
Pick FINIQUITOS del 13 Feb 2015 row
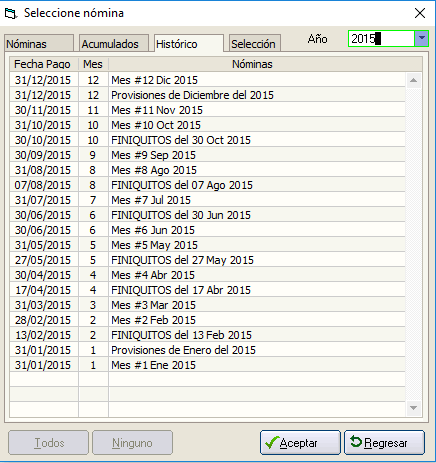(x=207, y=335)
